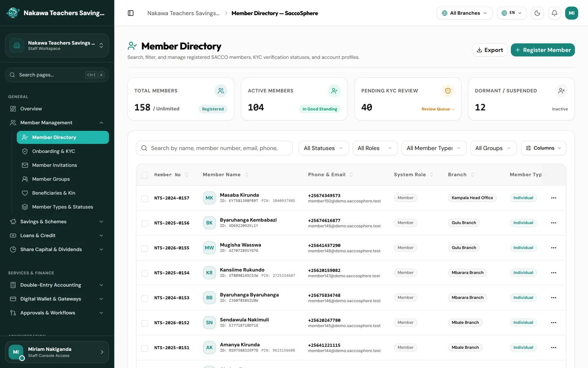Open the All Groups filter dropdown
Image resolution: width=588 pixels, height=368 pixels.
pyautogui.click(x=493, y=148)
